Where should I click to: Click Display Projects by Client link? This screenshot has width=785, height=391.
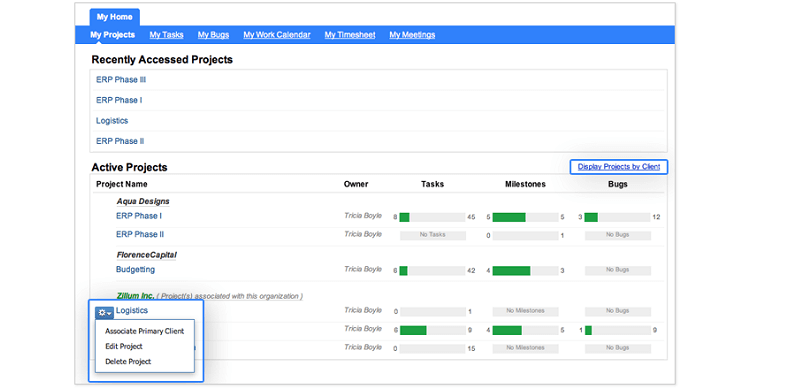coord(619,167)
